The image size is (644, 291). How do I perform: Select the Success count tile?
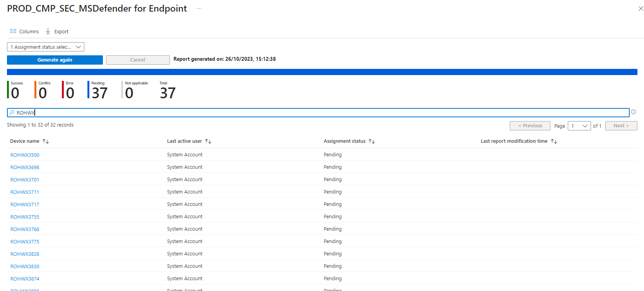(15, 90)
